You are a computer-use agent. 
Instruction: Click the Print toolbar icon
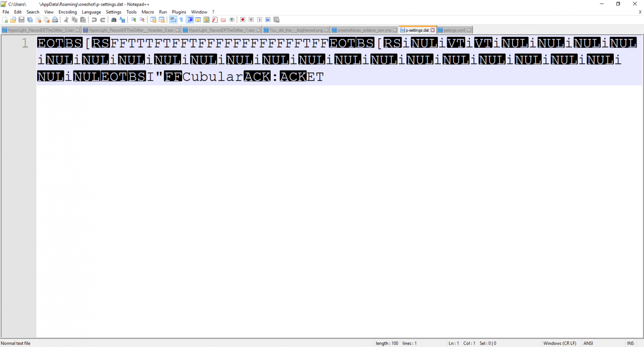(55, 20)
